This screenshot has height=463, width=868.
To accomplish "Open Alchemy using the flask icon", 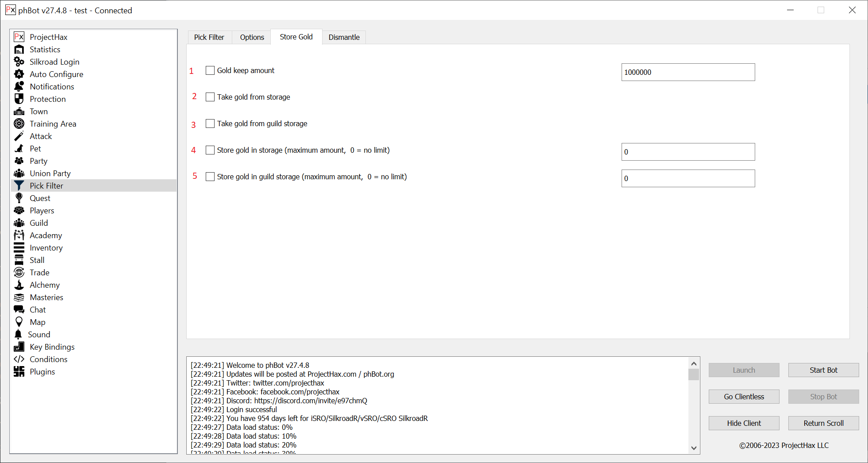I will point(19,285).
